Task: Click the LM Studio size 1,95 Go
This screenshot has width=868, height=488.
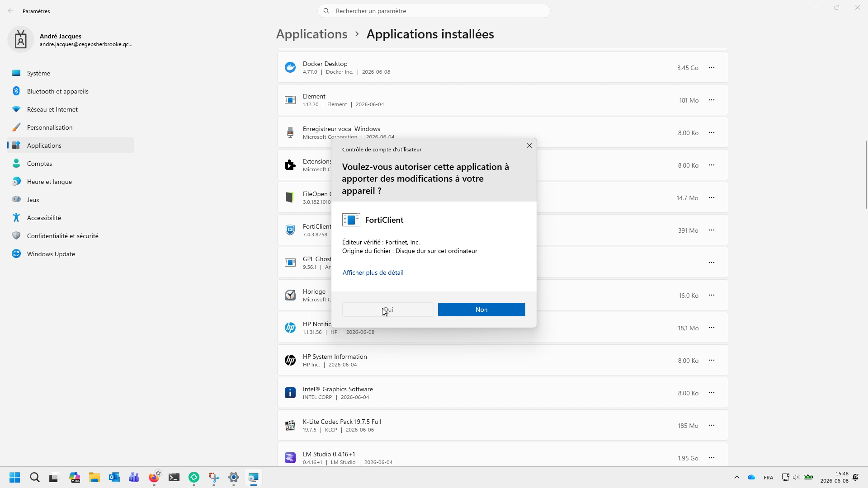Action: click(x=688, y=458)
